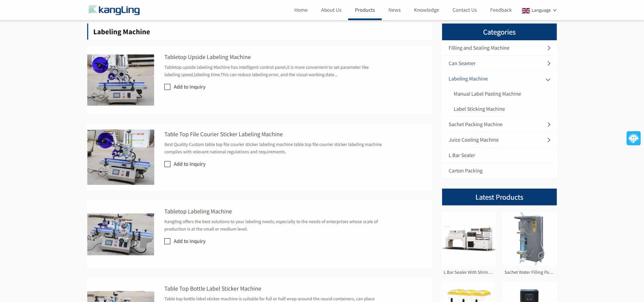Click the Latest Products header
The height and width of the screenshot is (302, 644).
pos(499,197)
